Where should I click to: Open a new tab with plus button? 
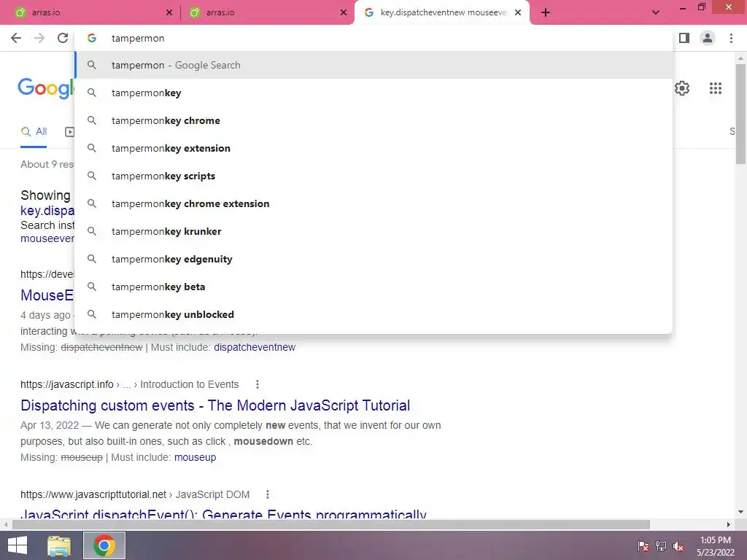coord(546,12)
